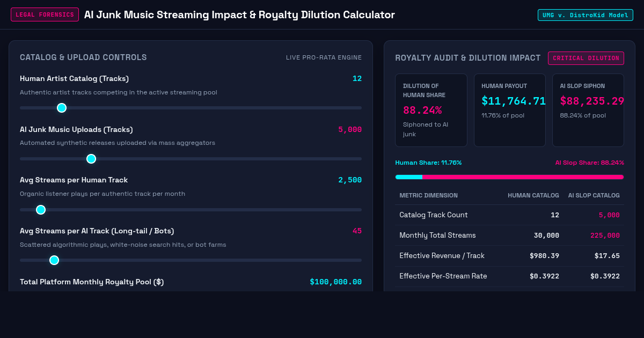Click the AI Junk Music Uploads control value 5,000

pyautogui.click(x=350, y=129)
